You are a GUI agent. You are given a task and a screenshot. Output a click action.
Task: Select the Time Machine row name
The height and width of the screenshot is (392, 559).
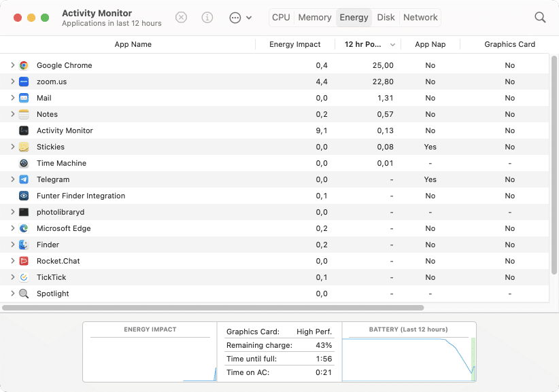pyautogui.click(x=61, y=163)
